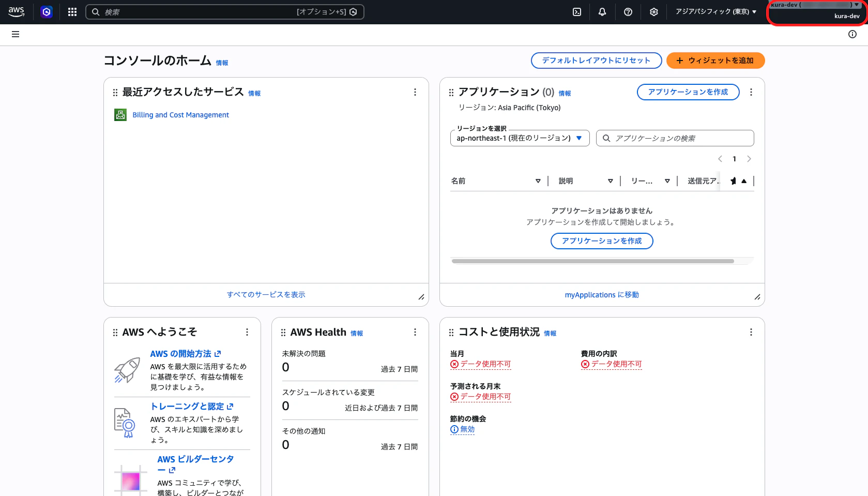
Task: Open トレーニングと認定 link
Action: click(192, 407)
